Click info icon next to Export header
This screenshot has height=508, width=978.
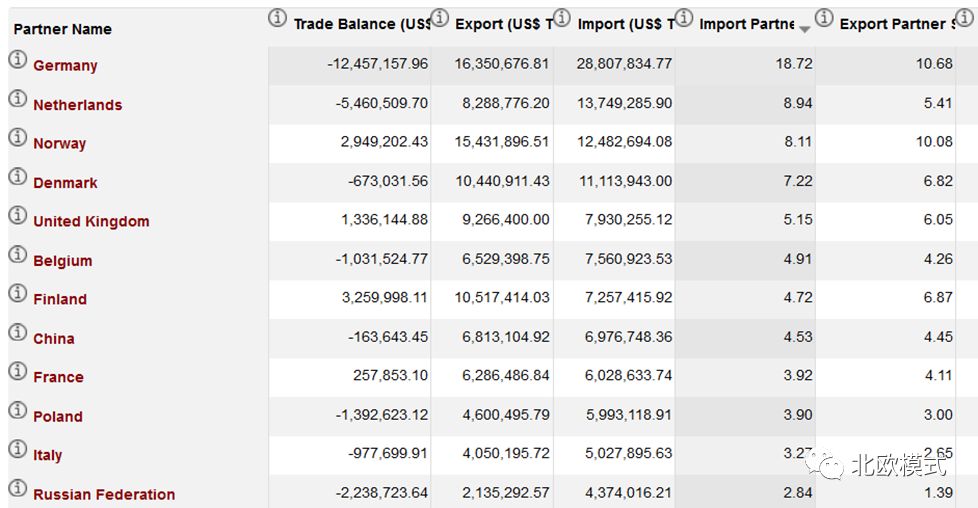tap(439, 19)
